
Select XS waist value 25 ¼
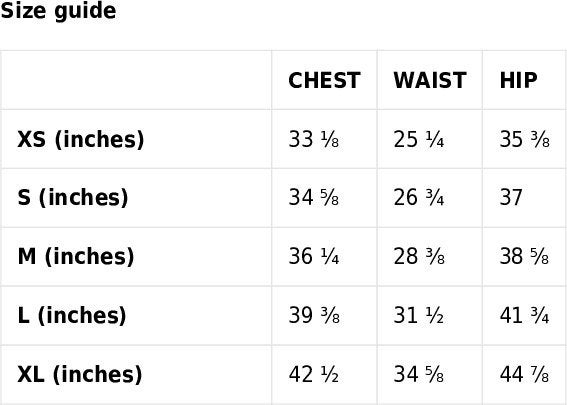pos(419,139)
